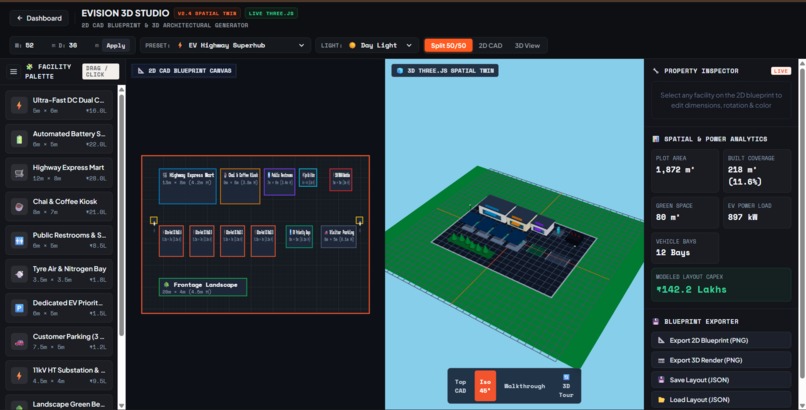
Task: Click the Spatial & Power Analytics chart icon
Action: (656, 139)
